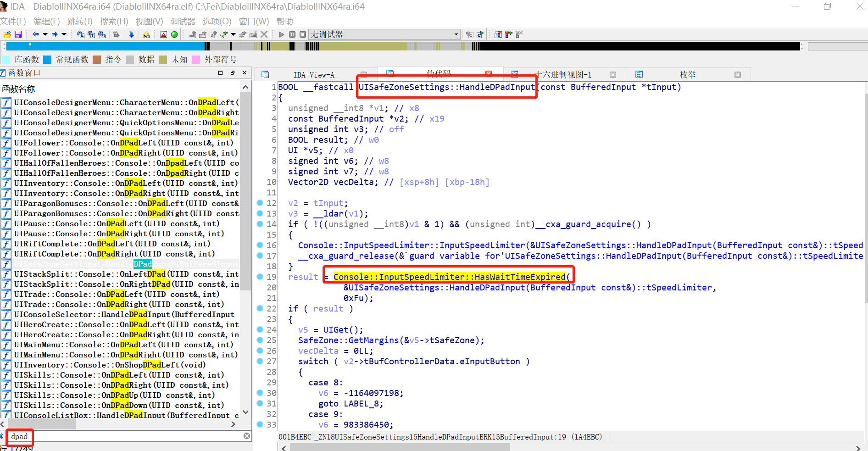The image size is (868, 451).
Task: Click the Open file toolbar icon
Action: 7,34
